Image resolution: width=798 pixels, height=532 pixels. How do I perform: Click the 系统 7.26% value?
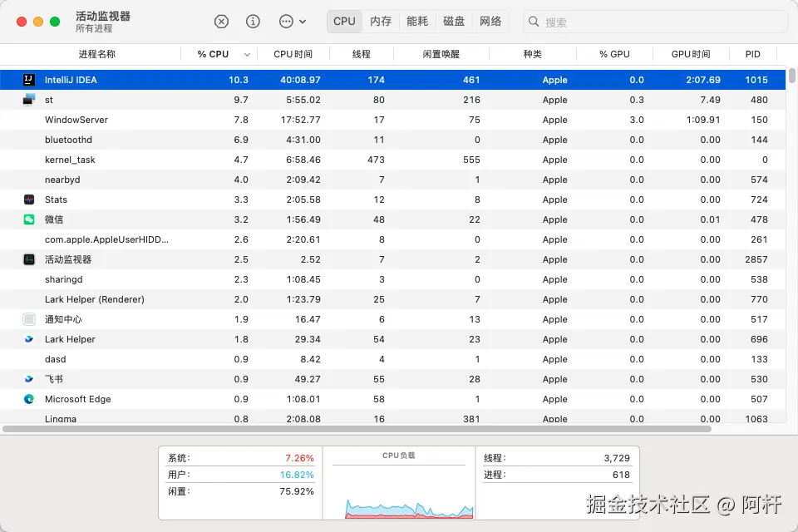(299, 458)
